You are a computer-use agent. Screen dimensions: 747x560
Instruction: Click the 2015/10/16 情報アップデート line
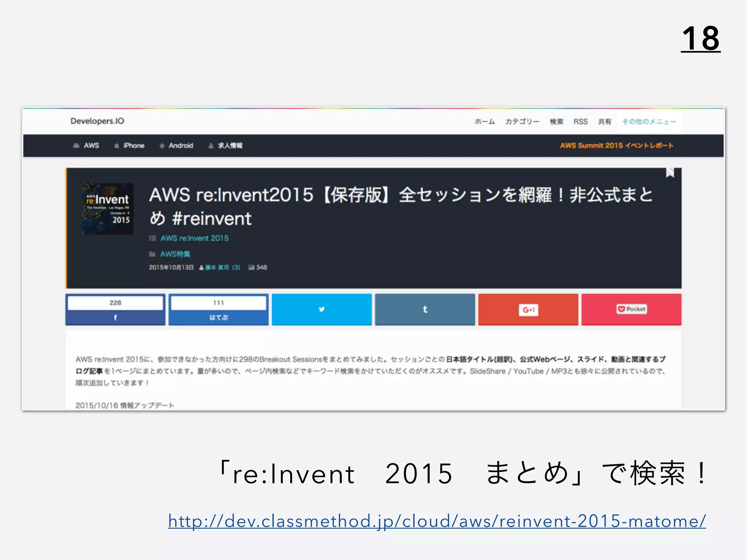click(125, 405)
